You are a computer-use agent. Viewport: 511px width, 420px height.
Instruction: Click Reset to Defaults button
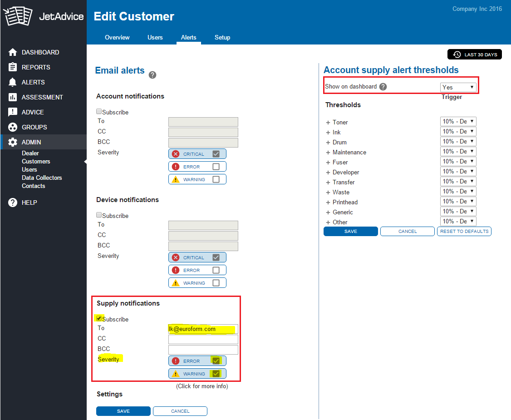pos(464,232)
